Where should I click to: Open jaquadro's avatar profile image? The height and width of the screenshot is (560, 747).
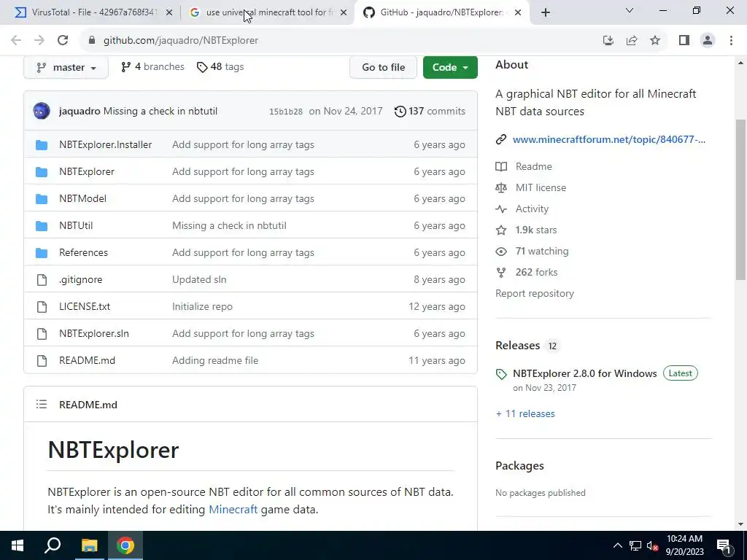coord(42,111)
